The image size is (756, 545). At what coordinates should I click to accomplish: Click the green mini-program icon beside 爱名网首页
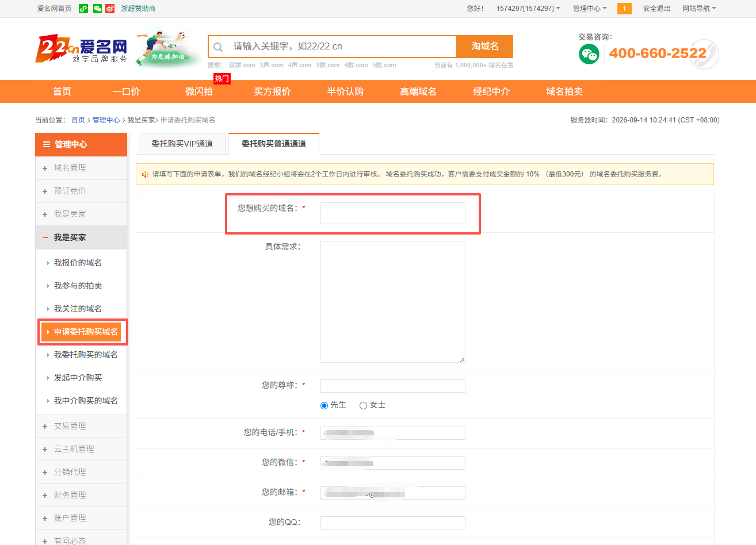(83, 9)
